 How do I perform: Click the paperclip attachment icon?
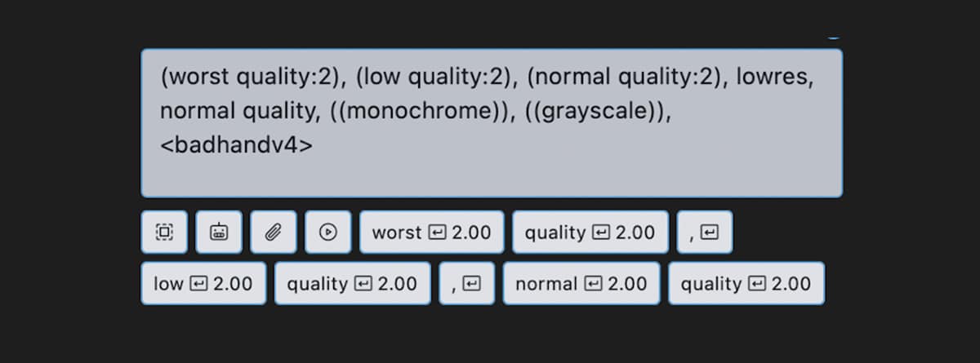click(x=274, y=232)
